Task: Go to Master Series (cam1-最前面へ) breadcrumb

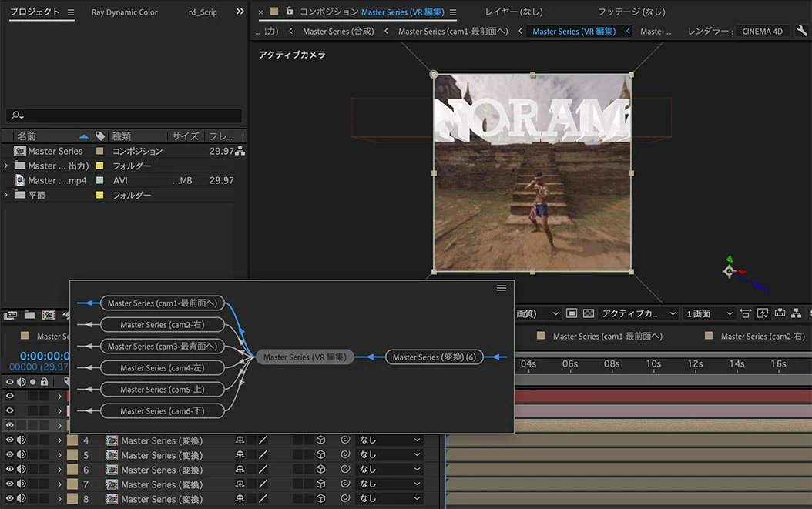Action: point(453,31)
